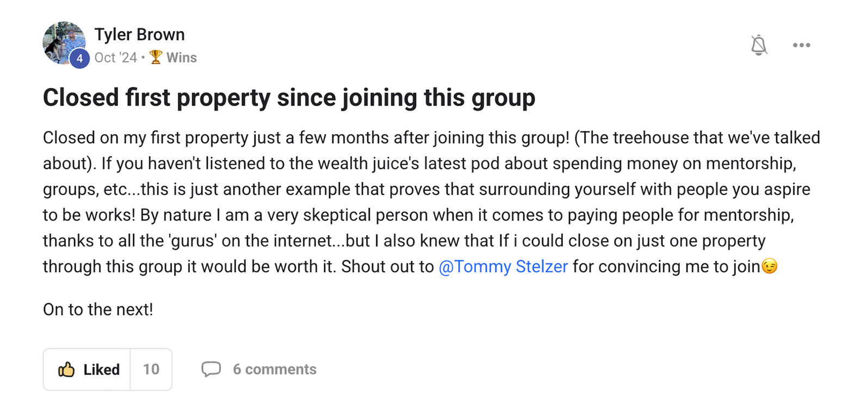Click the trophy icon beside Wins
The image size is (868, 406).
[x=156, y=57]
